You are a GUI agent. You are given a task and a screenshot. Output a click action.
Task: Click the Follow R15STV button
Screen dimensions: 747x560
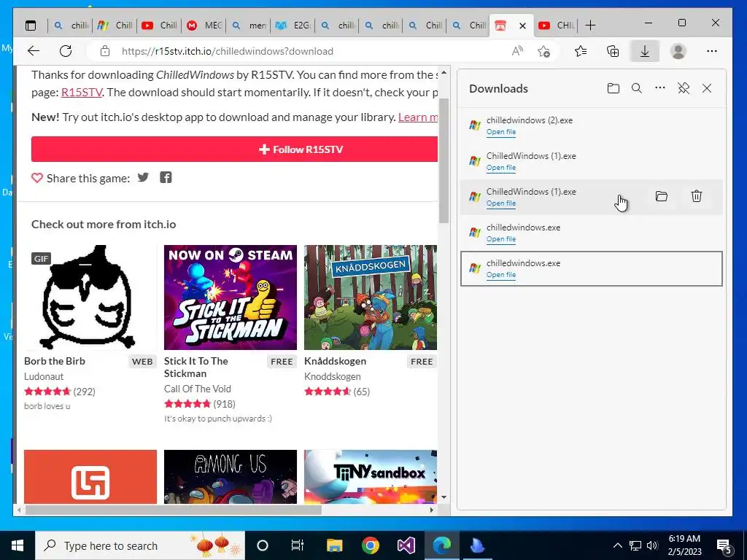coord(234,149)
